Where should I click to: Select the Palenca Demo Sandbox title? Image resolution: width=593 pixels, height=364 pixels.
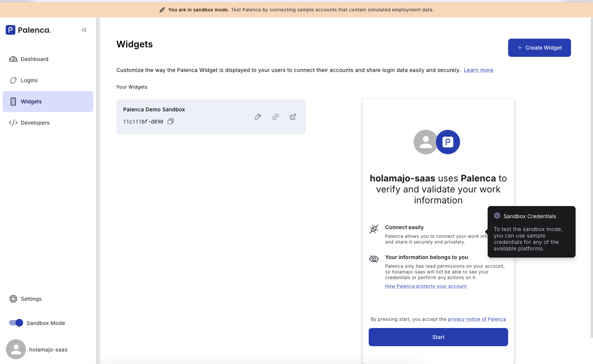[x=154, y=109]
